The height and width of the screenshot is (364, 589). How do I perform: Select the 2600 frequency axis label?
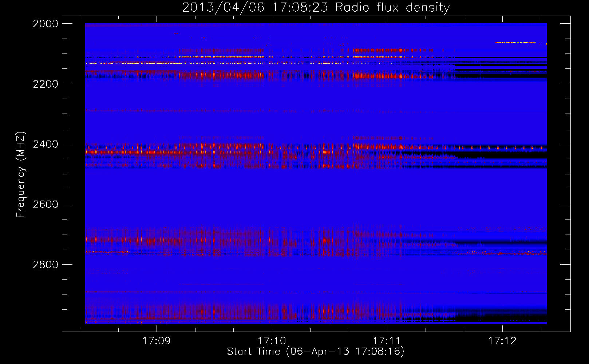[x=46, y=204]
